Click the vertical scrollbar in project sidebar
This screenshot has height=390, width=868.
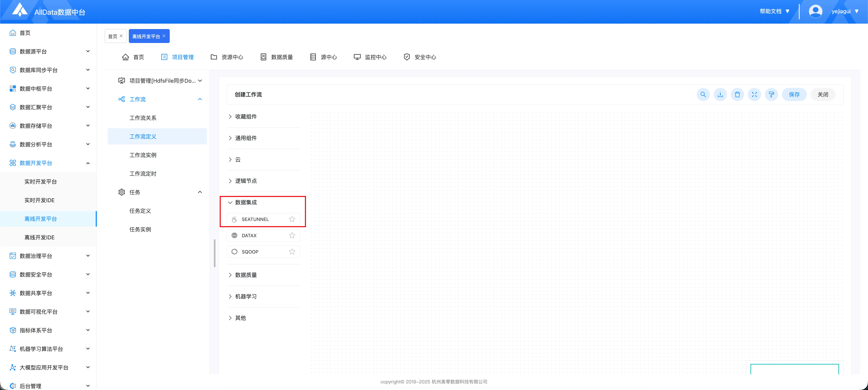pyautogui.click(x=215, y=253)
